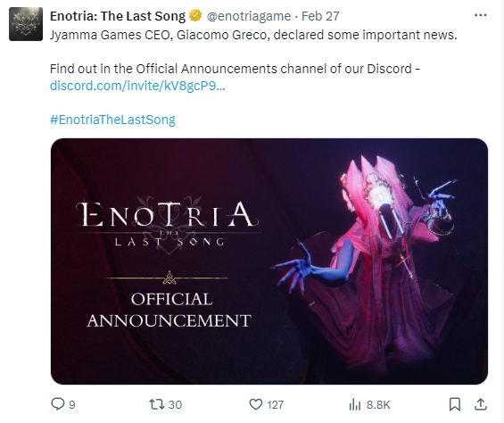Open the discord.com invite link
The height and width of the screenshot is (423, 504).
pos(137,86)
